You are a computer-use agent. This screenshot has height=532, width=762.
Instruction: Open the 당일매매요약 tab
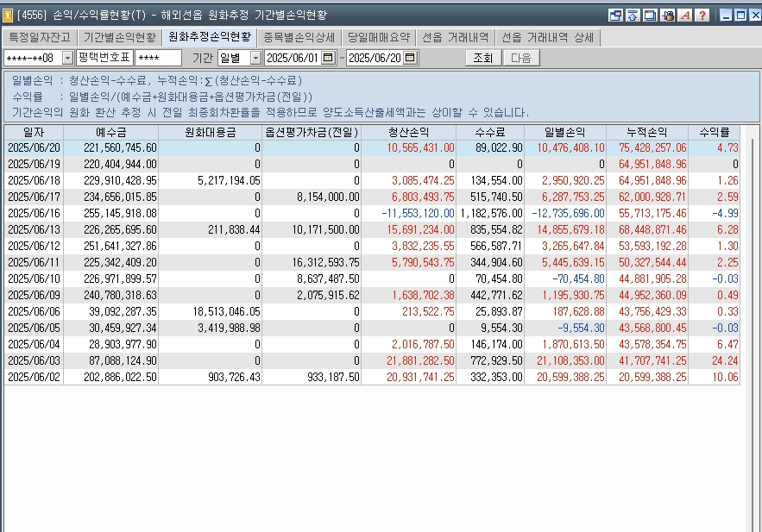pos(379,37)
